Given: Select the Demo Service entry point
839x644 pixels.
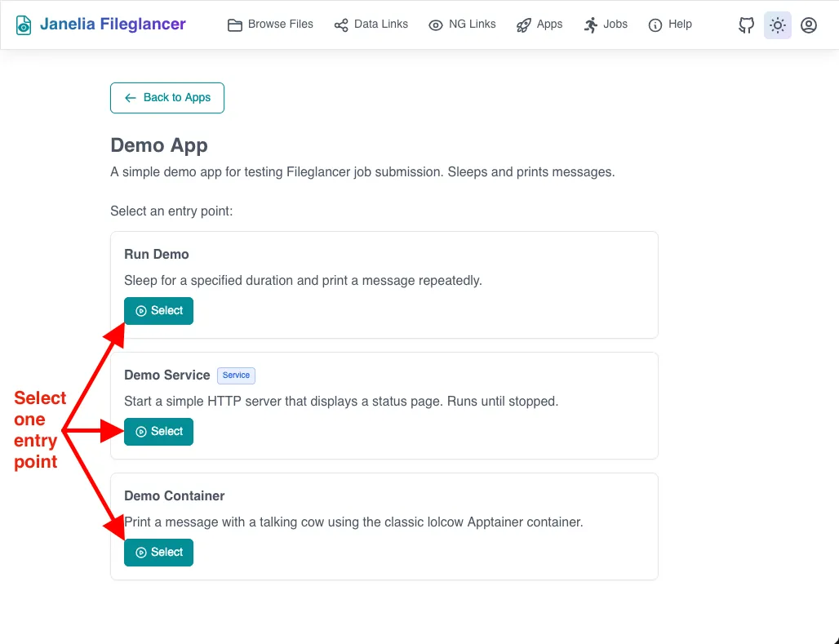Looking at the screenshot, I should tap(158, 432).
